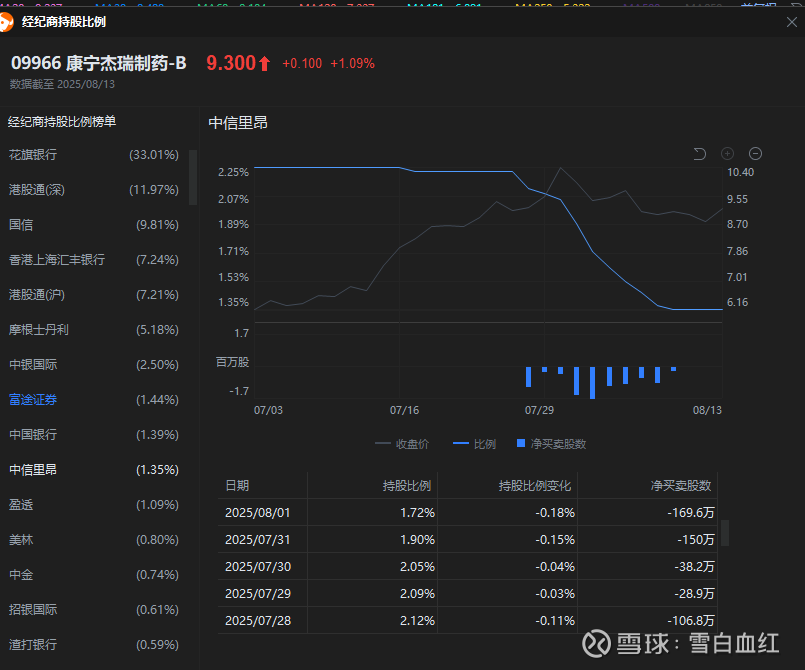The image size is (805, 670).
Task: Click the 1.72% holding ratio cell
Action: (x=417, y=512)
